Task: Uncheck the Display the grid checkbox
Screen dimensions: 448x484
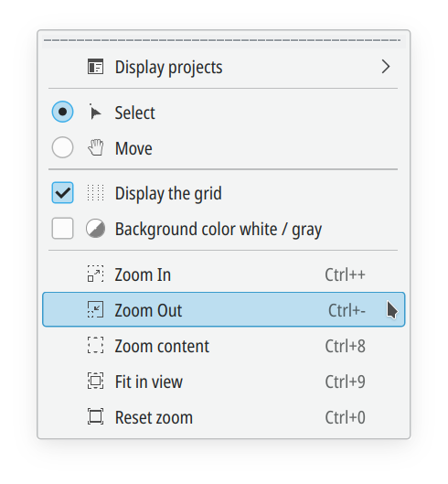Action: [x=63, y=193]
